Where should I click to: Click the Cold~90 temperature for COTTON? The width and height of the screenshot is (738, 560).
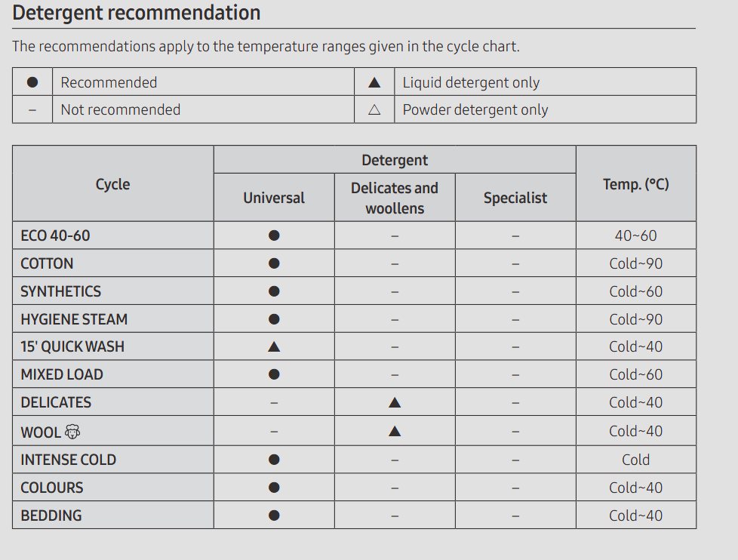click(636, 263)
